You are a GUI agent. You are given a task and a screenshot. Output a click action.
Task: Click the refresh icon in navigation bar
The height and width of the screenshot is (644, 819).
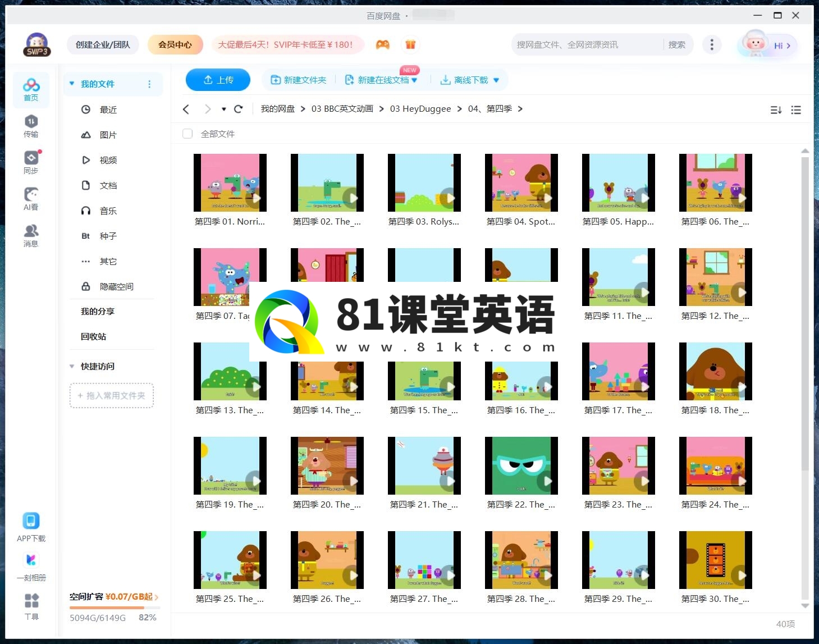pos(238,109)
